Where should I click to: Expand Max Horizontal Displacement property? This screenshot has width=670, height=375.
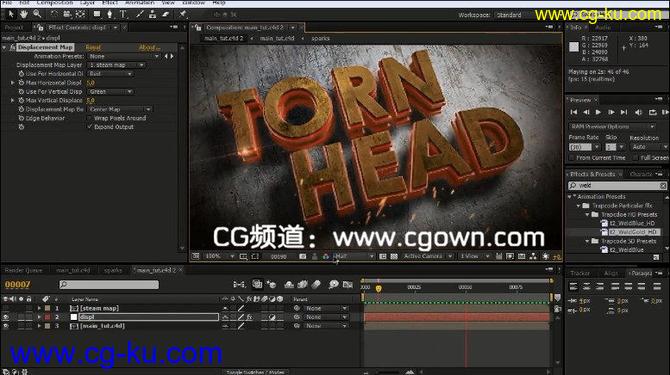point(13,82)
